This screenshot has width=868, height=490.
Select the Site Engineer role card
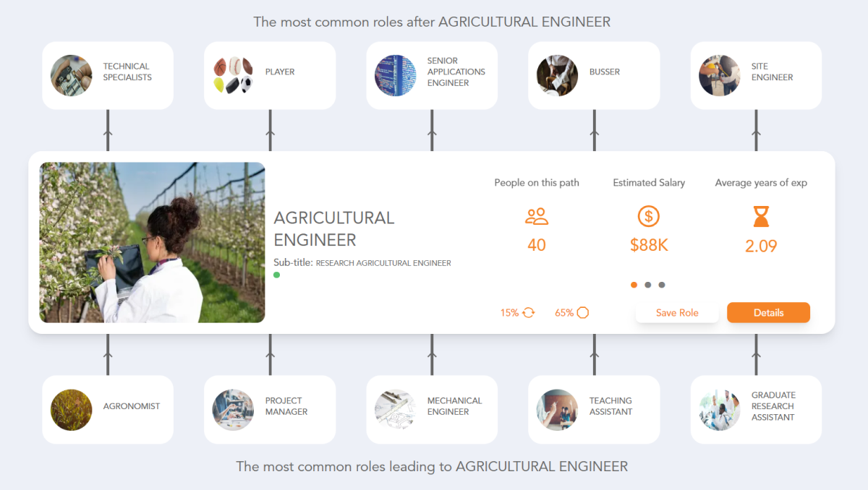click(x=755, y=75)
